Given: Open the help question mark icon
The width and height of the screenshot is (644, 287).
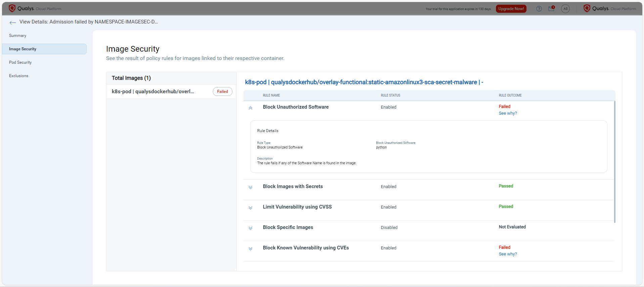Looking at the screenshot, I should click(x=539, y=9).
